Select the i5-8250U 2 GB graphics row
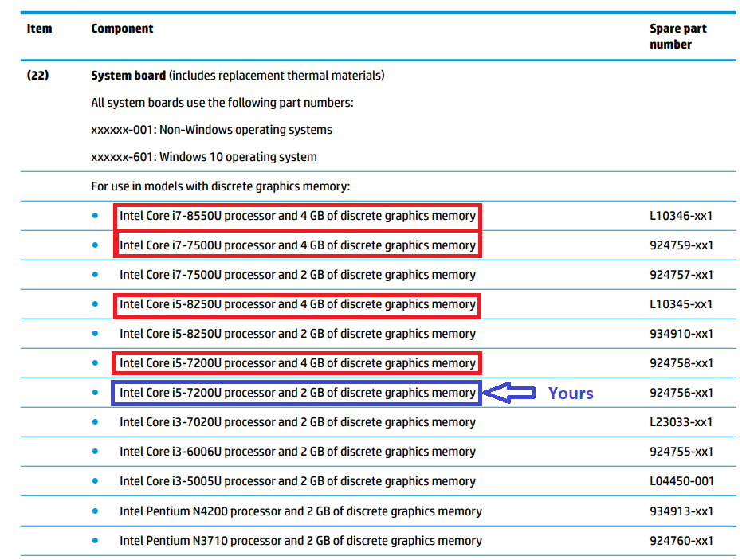Screen dimensions: 742x560 coord(379,334)
